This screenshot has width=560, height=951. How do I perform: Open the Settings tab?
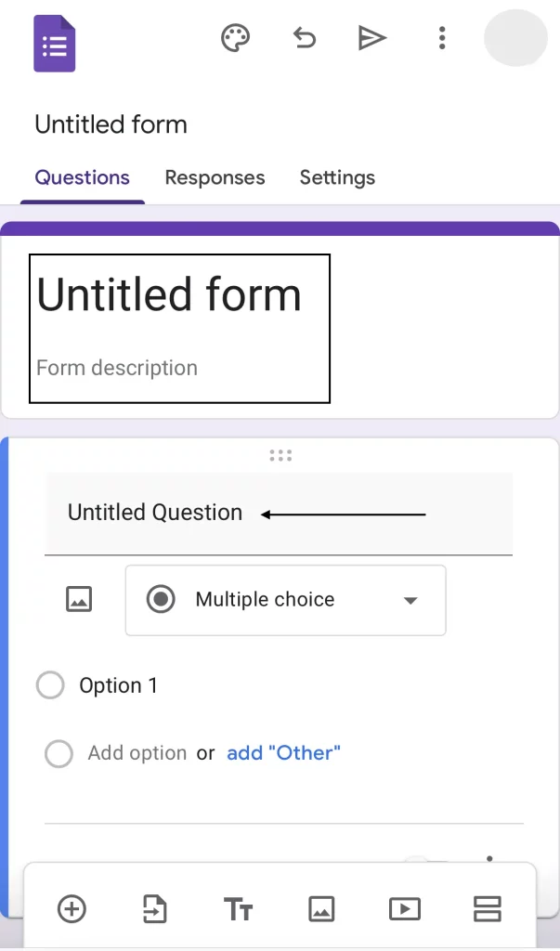coord(337,177)
